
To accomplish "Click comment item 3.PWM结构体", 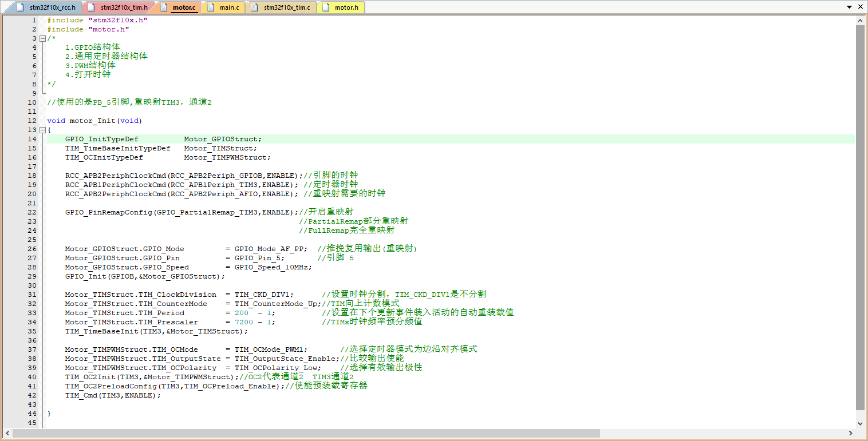I will [90, 66].
